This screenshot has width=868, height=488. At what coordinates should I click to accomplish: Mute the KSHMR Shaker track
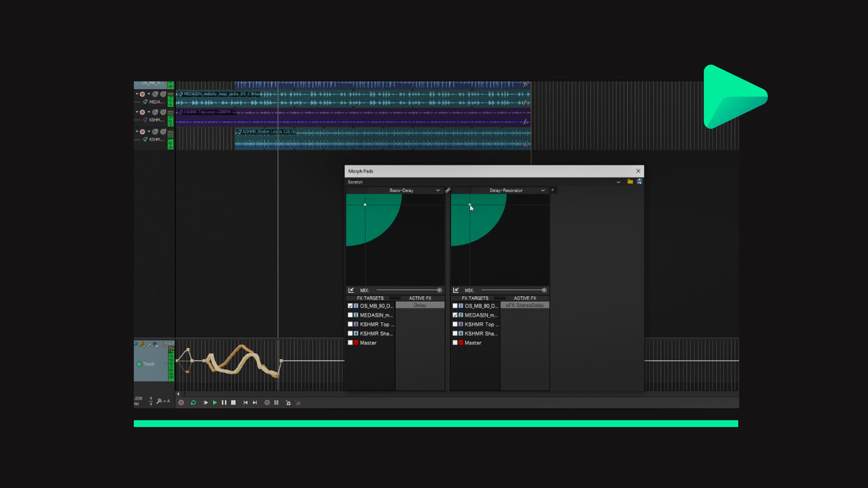pos(155,131)
